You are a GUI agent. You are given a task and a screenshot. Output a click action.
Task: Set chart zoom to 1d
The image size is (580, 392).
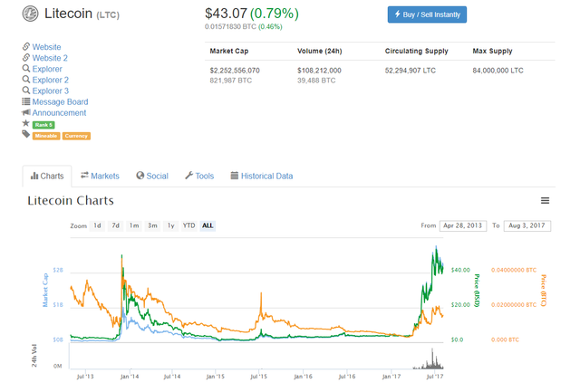(x=97, y=225)
